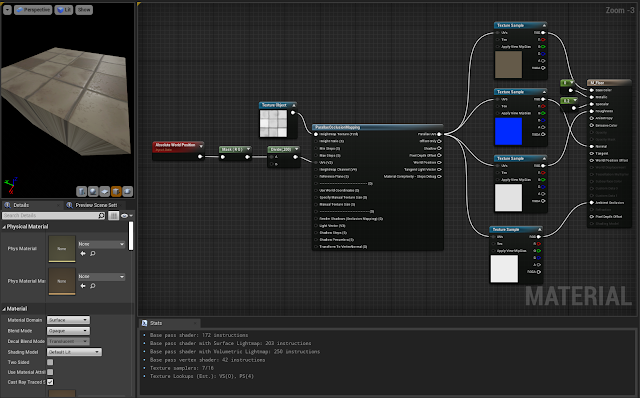Viewport: 640px width, 398px height.
Task: Click the search magnifier icon in Details
Action: pyautogui.click(x=102, y=216)
